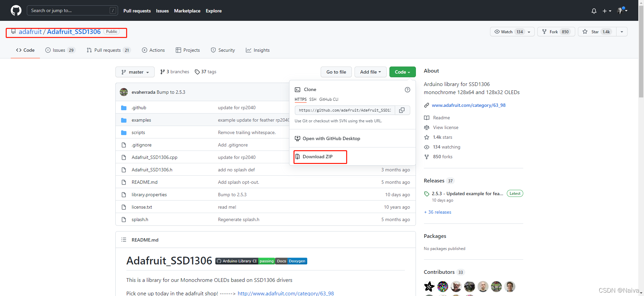Open the + 36 releases link
This screenshot has height=296, width=644.
coord(438,212)
